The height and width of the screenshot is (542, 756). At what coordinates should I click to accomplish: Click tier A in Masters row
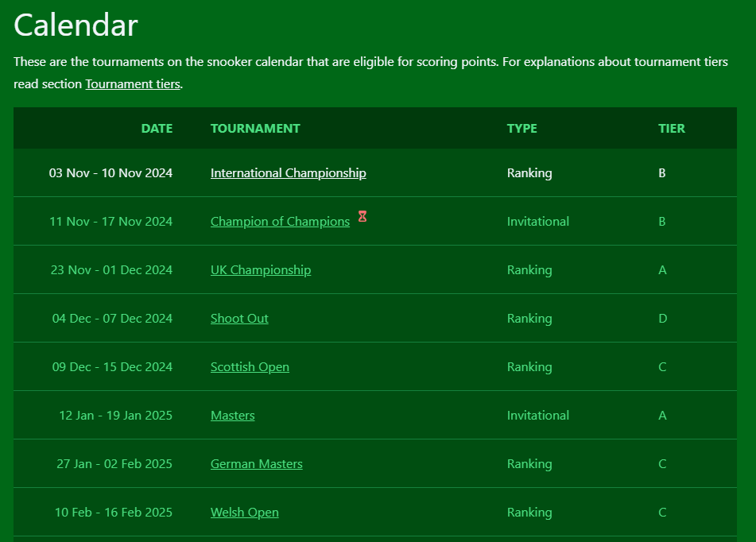pos(662,415)
